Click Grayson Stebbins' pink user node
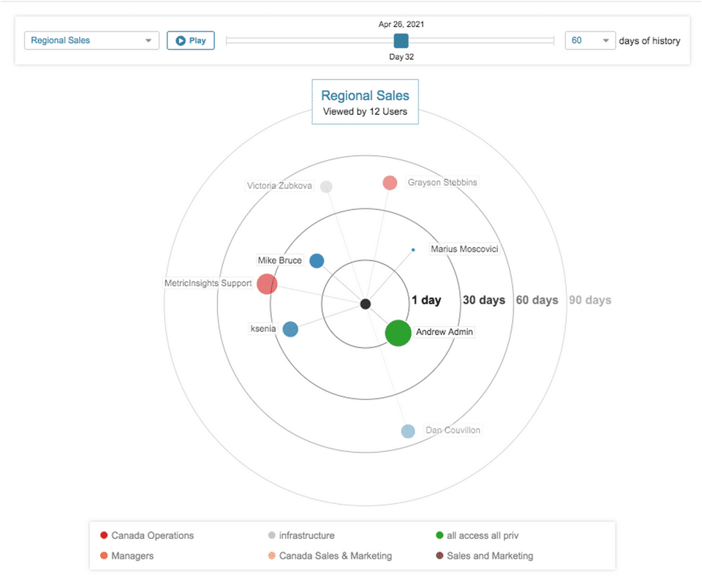This screenshot has width=702, height=588. 390,183
